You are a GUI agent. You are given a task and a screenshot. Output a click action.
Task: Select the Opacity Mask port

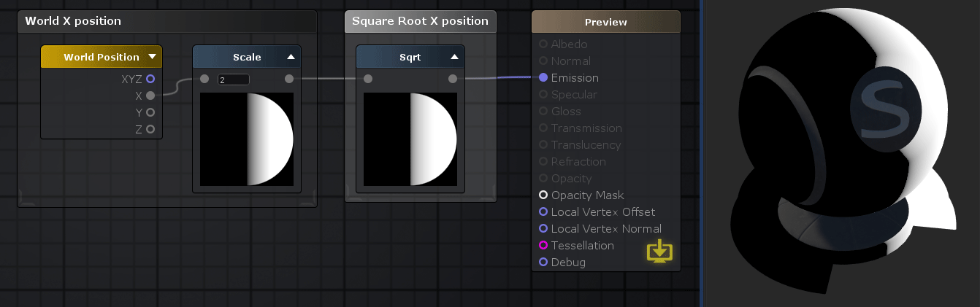pos(543,195)
